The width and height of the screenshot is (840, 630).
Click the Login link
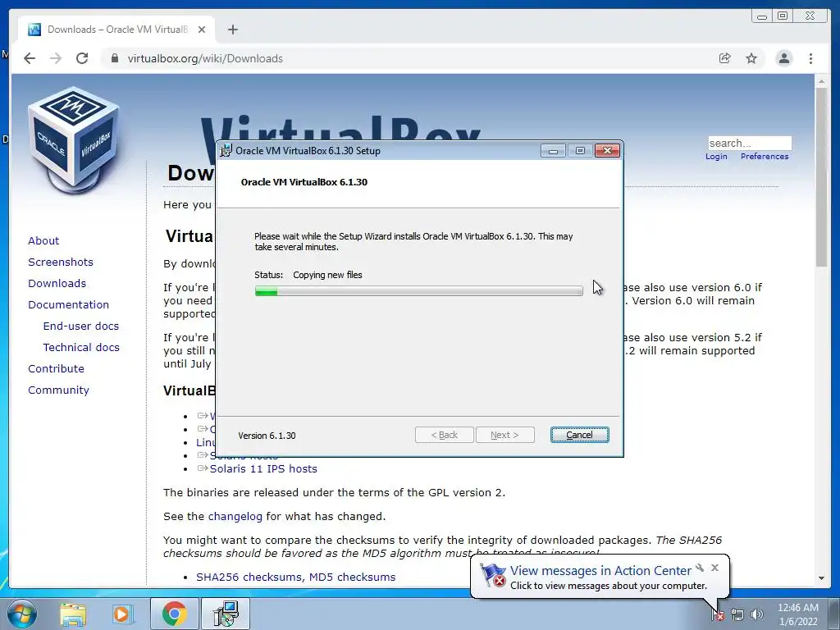click(x=716, y=157)
